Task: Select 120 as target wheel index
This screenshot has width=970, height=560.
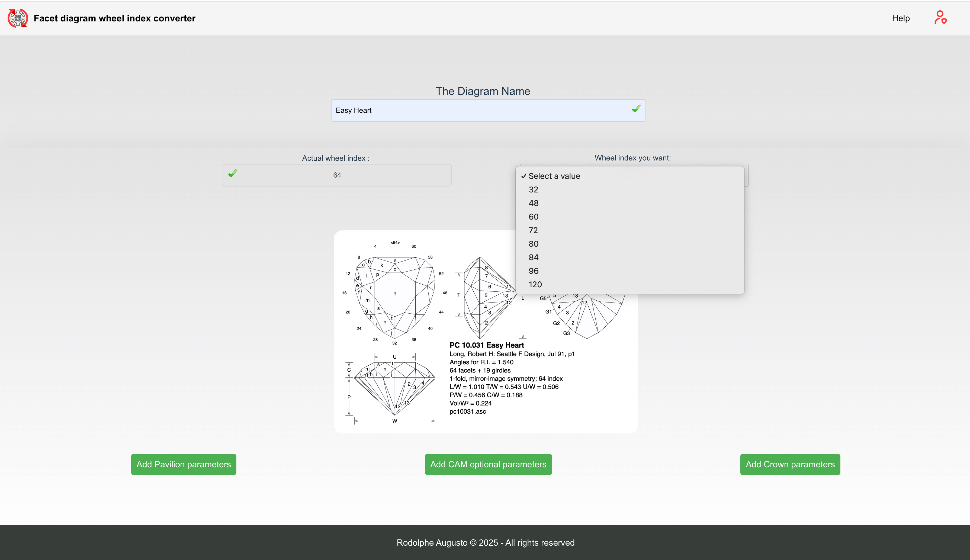Action: [535, 285]
